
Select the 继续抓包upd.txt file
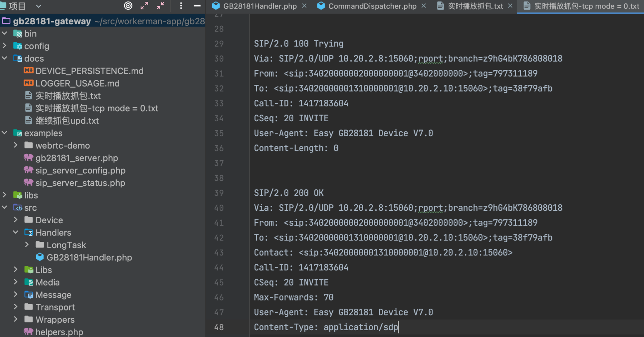tap(67, 121)
